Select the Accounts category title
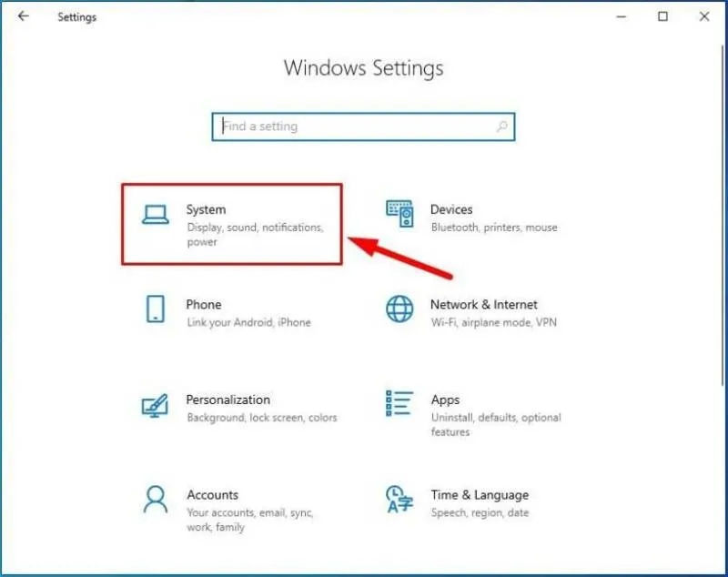Image resolution: width=728 pixels, height=577 pixels. tap(213, 495)
